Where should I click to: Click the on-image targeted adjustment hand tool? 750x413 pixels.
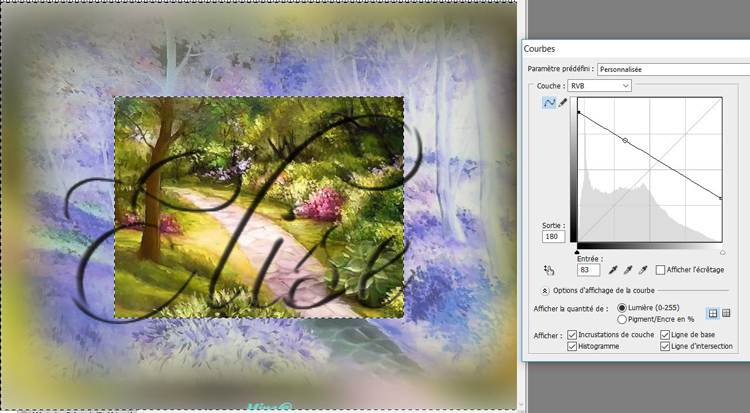pyautogui.click(x=549, y=270)
